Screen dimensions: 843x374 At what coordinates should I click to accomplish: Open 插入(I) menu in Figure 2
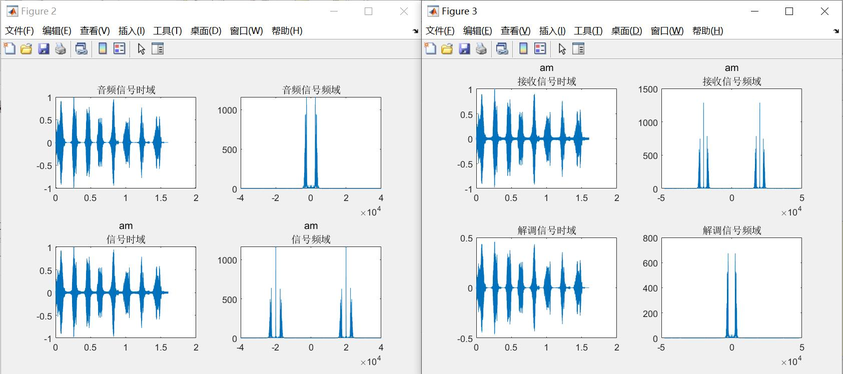pyautogui.click(x=132, y=31)
